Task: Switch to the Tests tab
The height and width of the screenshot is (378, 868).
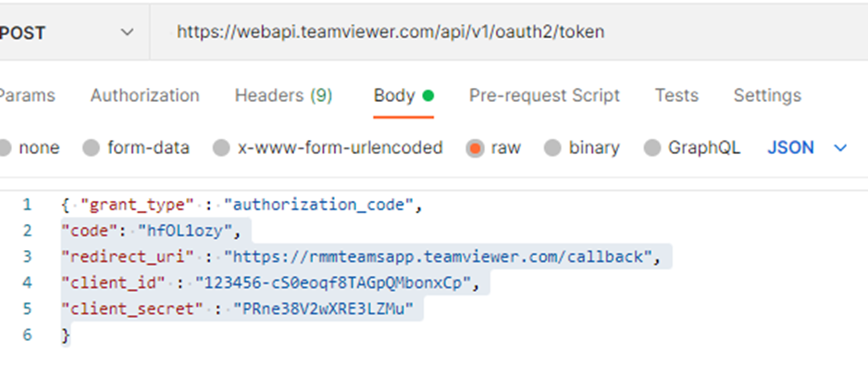Action: [x=676, y=95]
